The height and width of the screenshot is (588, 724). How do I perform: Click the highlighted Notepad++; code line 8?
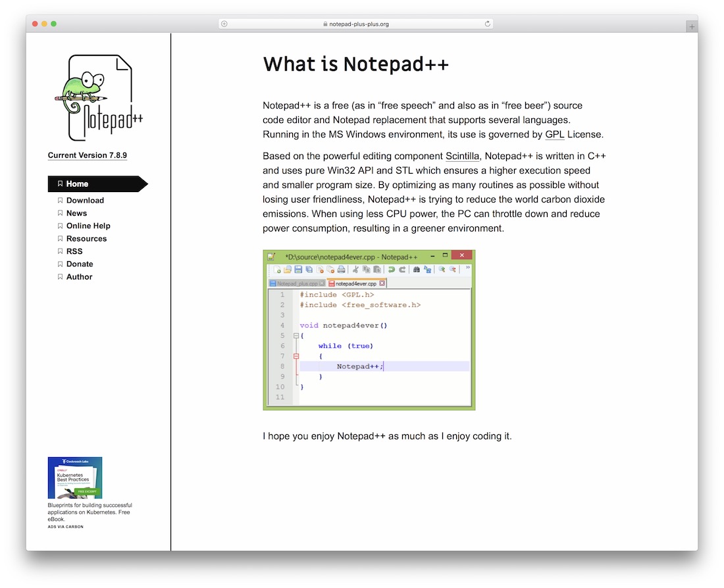(384, 366)
